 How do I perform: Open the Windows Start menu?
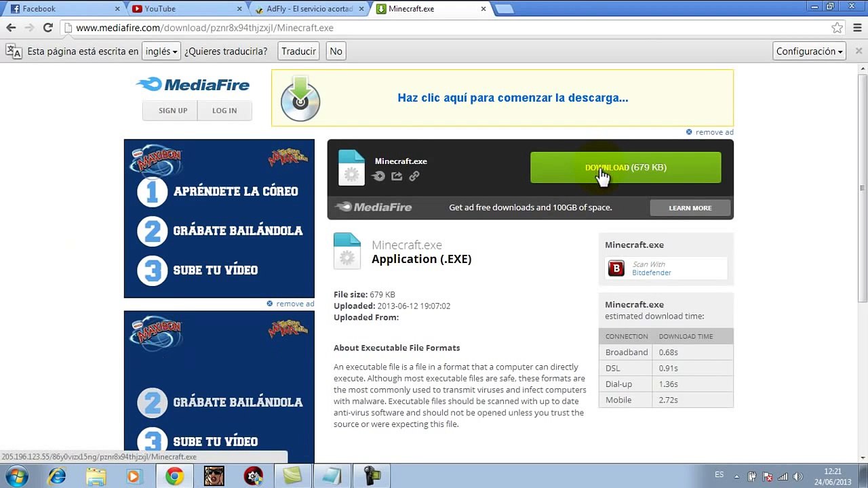[x=17, y=476]
